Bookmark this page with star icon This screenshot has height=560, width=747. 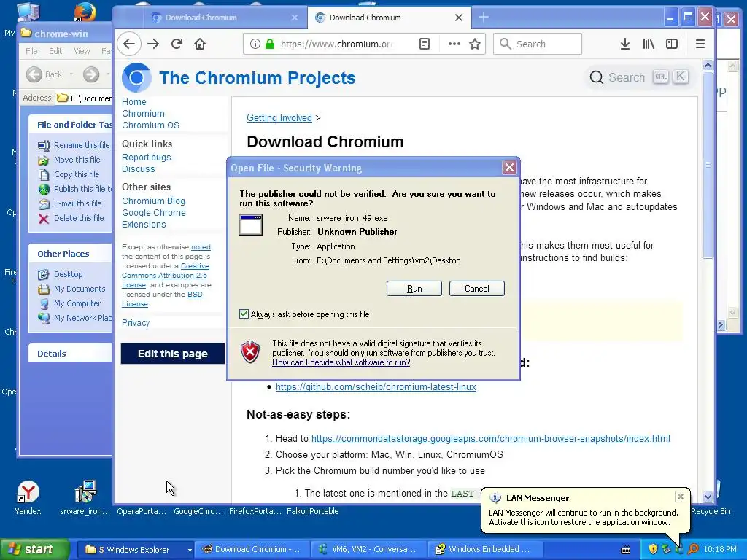[475, 44]
